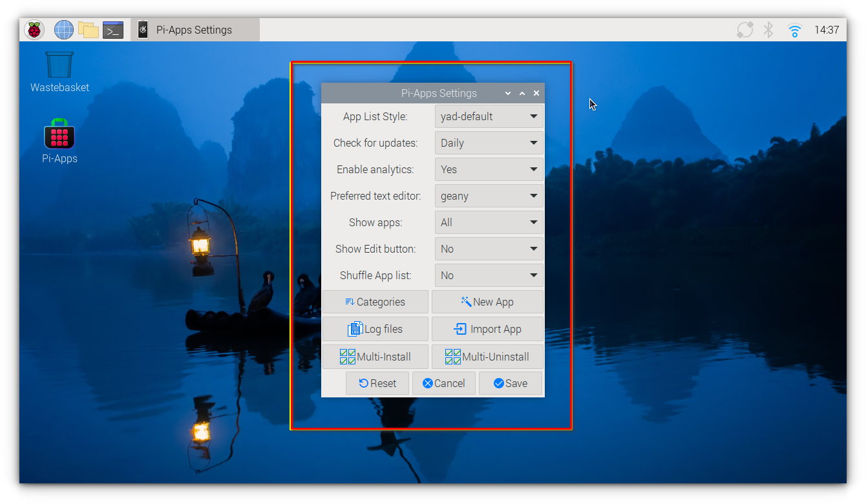Image resolution: width=866 pixels, height=504 pixels.
Task: Toggle the Shuffle App list setting
Action: 489,276
